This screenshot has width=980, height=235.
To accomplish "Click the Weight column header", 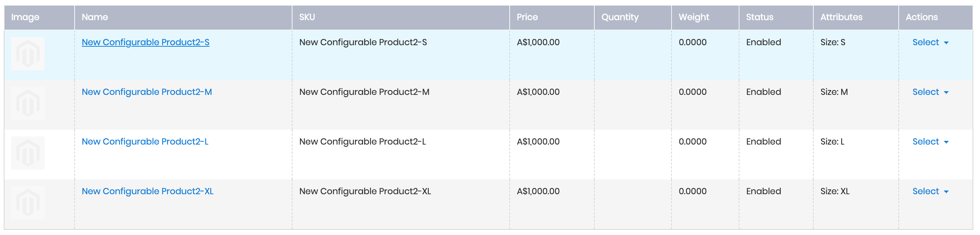I will coord(693,17).
